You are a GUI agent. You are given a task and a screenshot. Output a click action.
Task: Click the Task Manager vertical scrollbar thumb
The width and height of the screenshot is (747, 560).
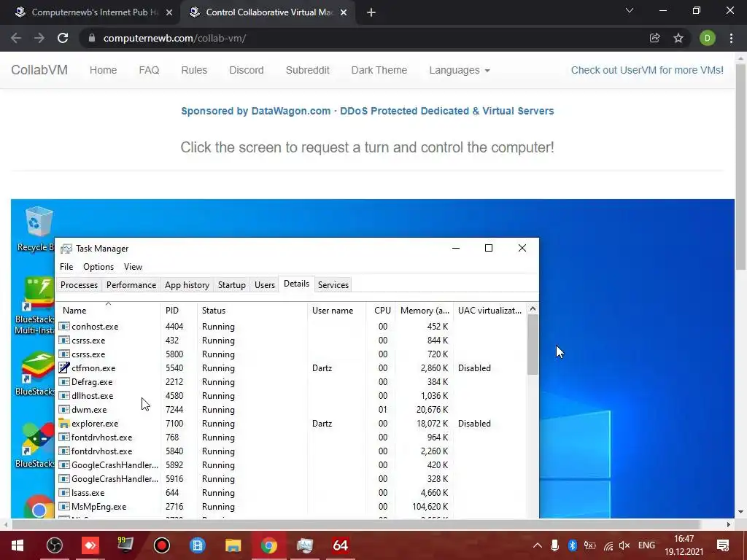pos(533,344)
